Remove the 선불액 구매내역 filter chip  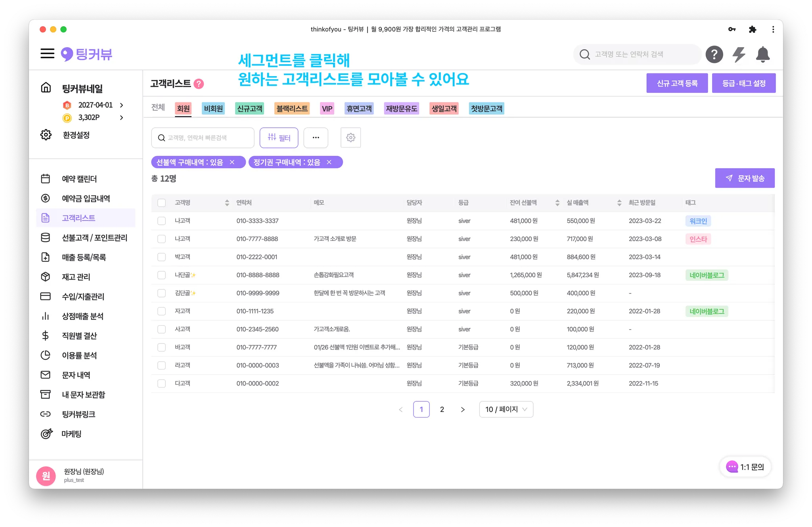(x=232, y=162)
